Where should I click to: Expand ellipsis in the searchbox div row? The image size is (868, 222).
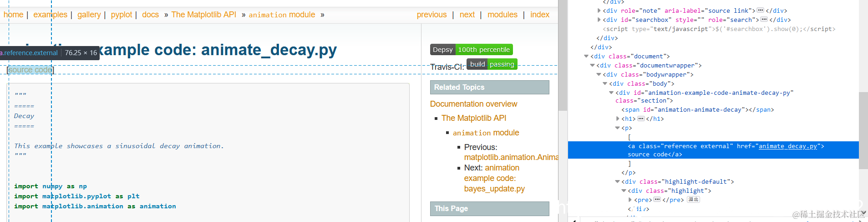pos(764,20)
